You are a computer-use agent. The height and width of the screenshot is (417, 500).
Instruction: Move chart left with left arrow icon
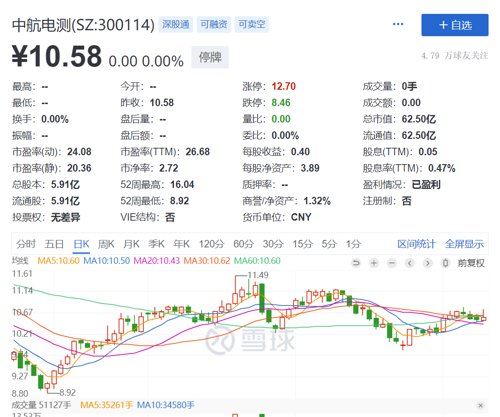click(410, 263)
